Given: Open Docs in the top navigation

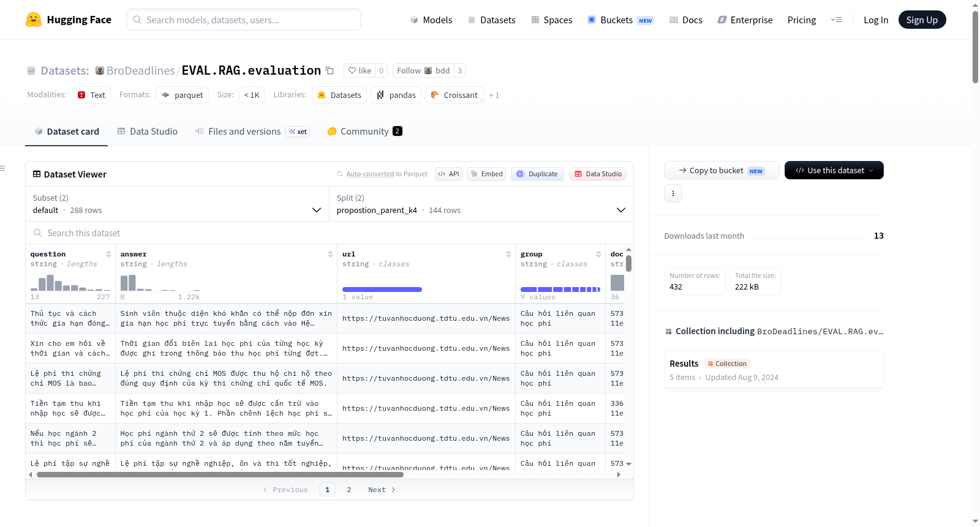Looking at the screenshot, I should [x=686, y=20].
